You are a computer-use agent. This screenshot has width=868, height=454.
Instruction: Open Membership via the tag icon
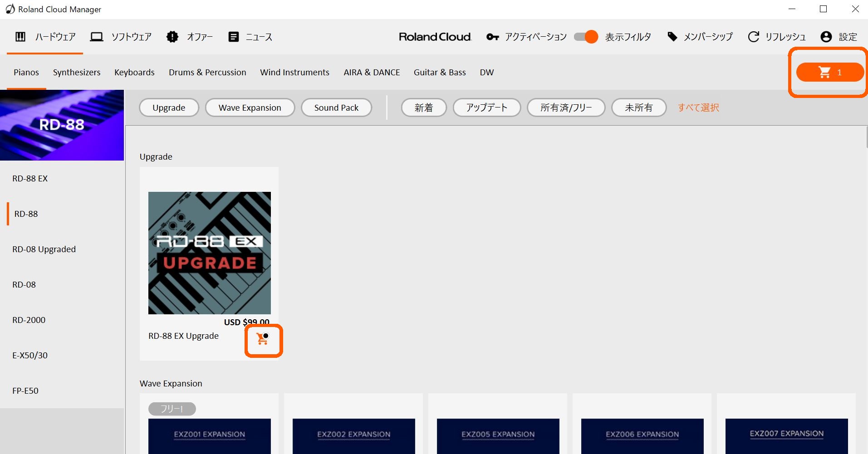tap(672, 37)
